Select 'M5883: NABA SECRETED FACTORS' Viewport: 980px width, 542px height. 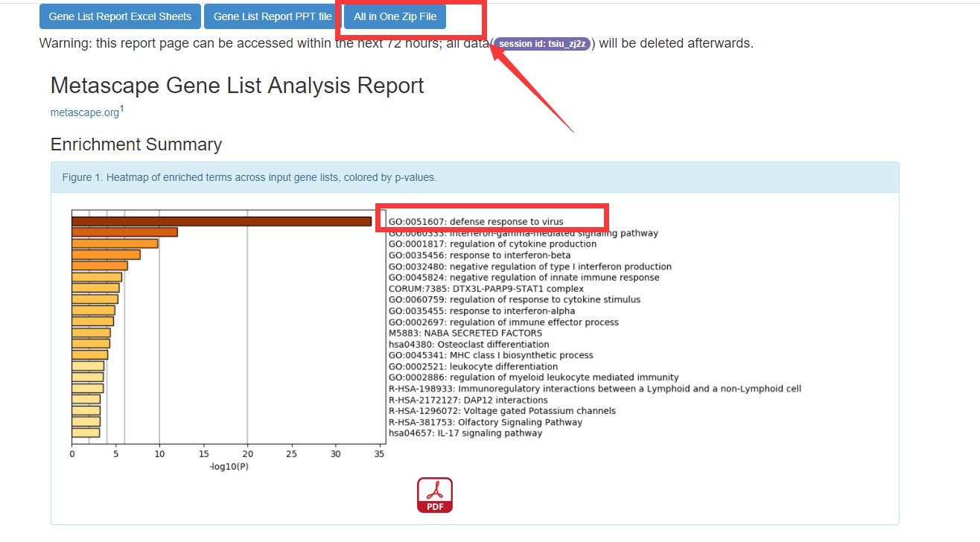tap(465, 333)
